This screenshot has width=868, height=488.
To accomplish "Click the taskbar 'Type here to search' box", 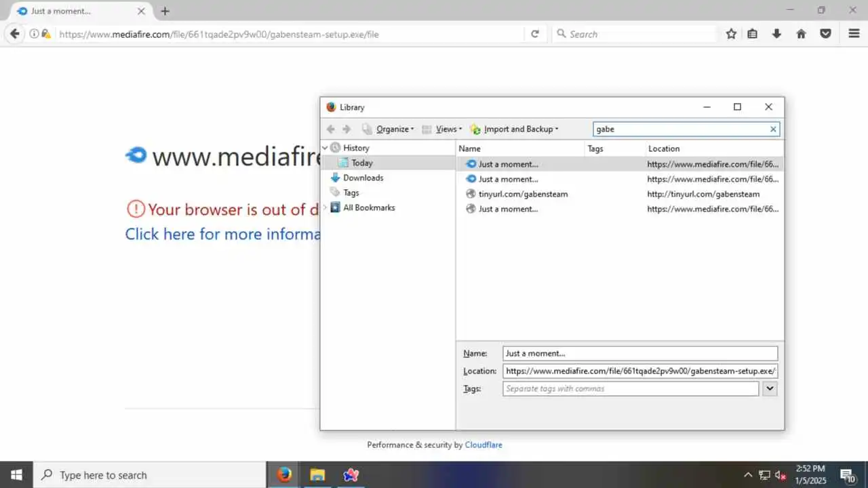I will point(149,475).
